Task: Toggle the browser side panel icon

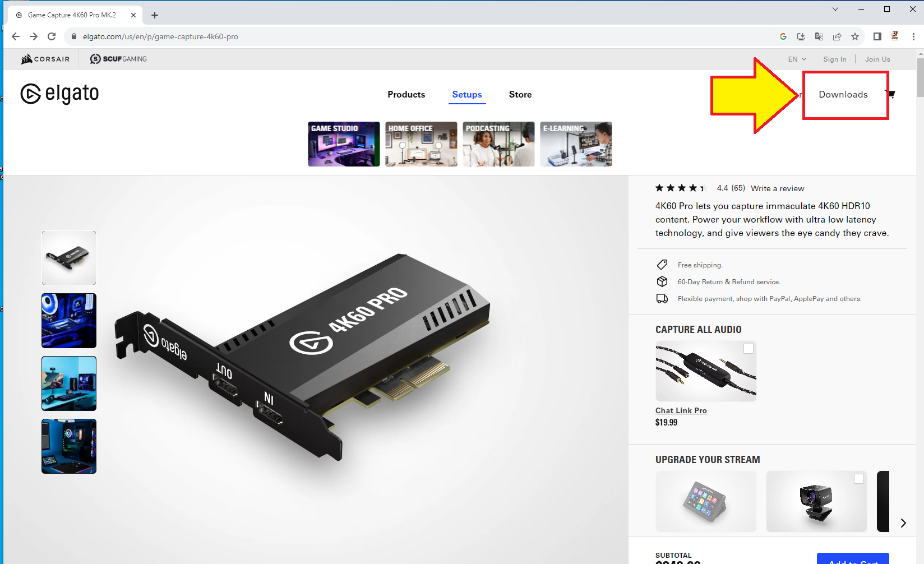Action: pos(877,36)
